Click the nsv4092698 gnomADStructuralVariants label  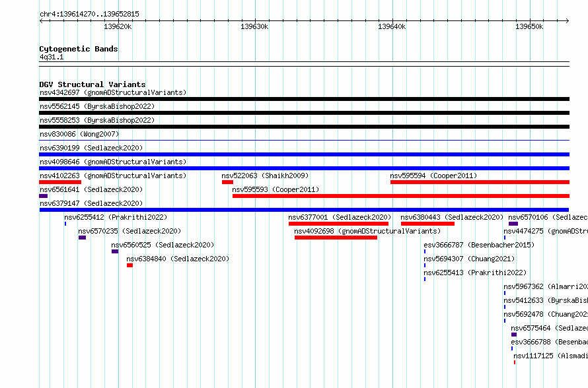pyautogui.click(x=367, y=231)
